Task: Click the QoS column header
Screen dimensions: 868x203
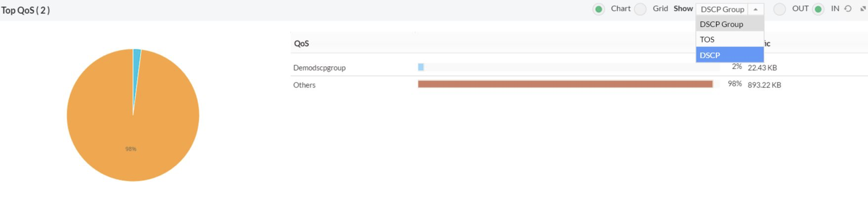Action: coord(302,43)
